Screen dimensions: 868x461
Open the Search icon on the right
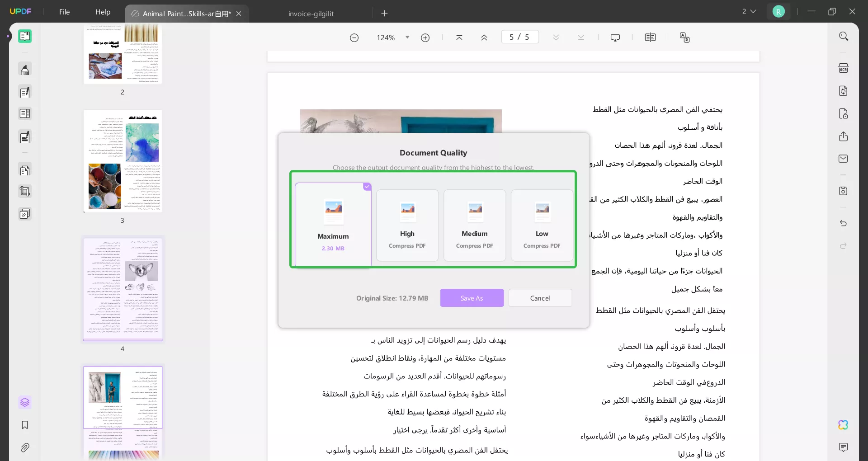[844, 36]
